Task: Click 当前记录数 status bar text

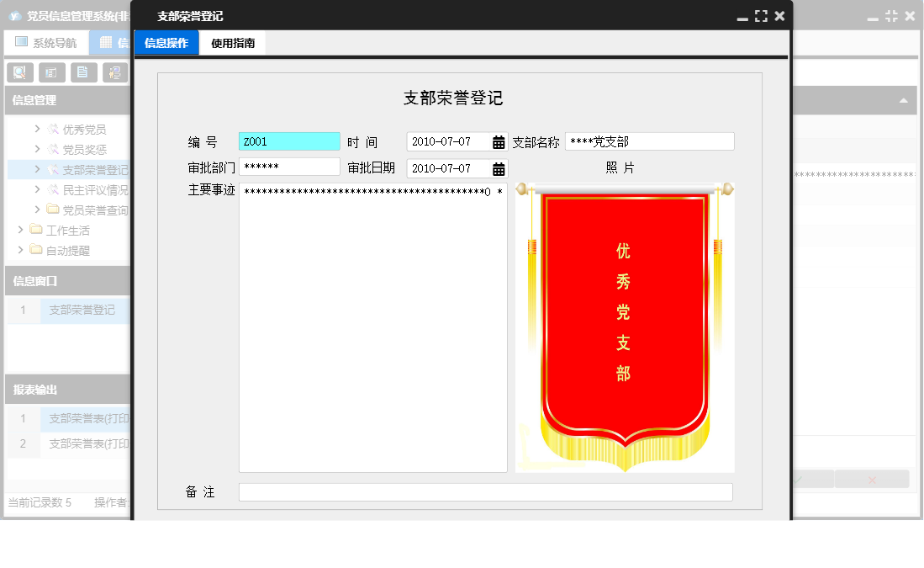Action: pyautogui.click(x=40, y=502)
